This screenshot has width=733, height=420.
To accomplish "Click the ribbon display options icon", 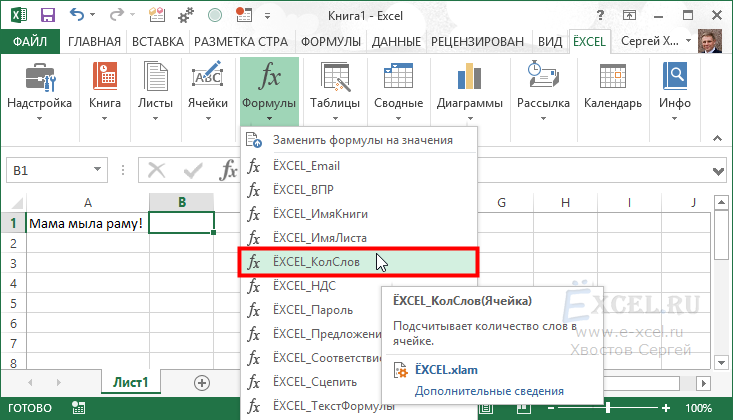I will pyautogui.click(x=629, y=15).
